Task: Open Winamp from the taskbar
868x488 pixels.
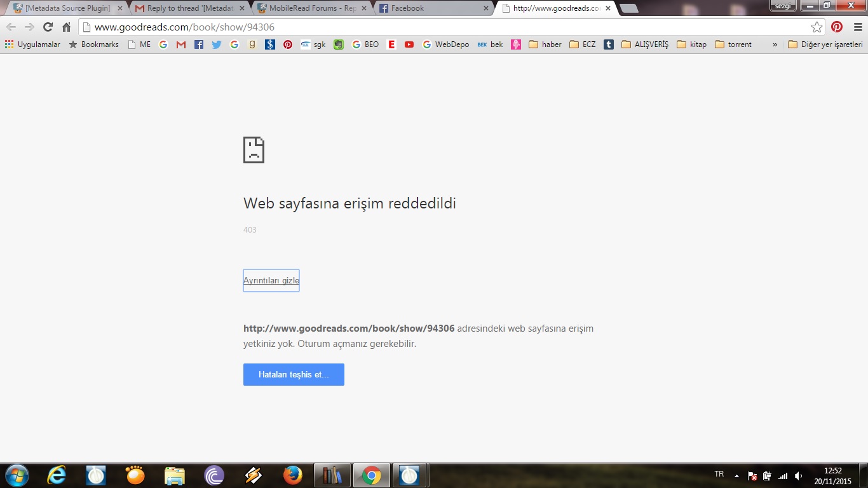Action: coord(254,475)
